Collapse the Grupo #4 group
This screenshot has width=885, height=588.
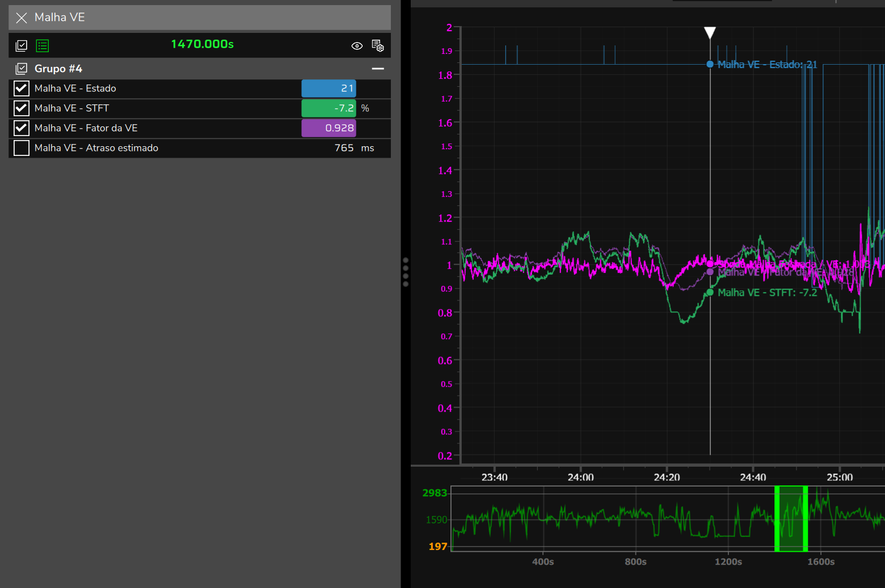point(378,69)
